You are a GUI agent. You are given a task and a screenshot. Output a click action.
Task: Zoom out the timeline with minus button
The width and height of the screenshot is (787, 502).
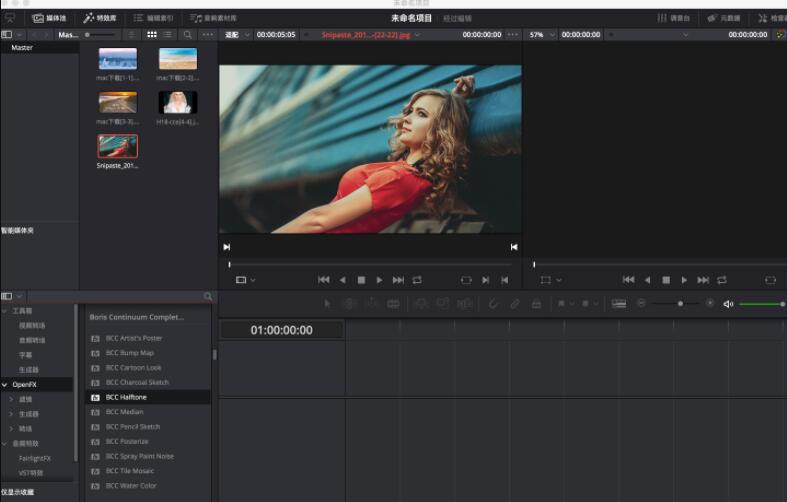[641, 303]
